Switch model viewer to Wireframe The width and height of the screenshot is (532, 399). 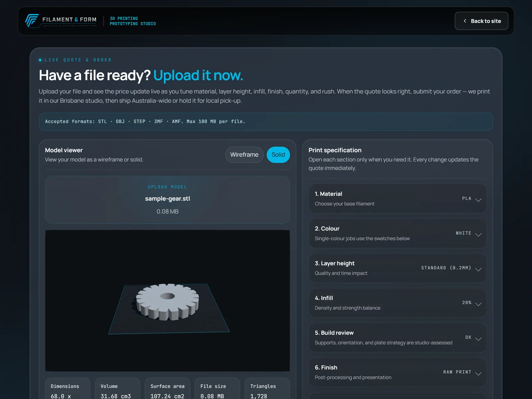(x=244, y=155)
